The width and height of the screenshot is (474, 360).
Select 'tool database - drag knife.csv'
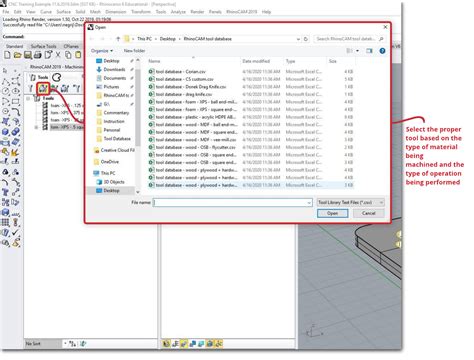250,94
